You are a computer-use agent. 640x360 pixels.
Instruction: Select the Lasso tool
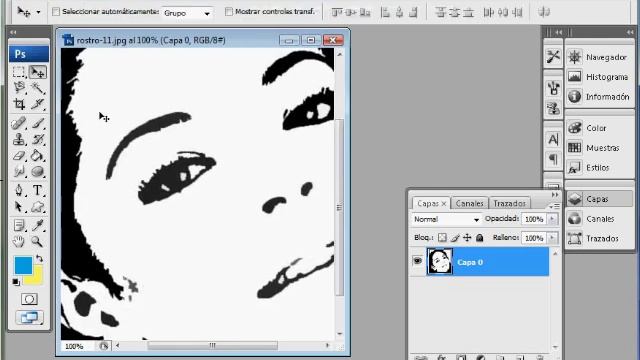tap(19, 87)
